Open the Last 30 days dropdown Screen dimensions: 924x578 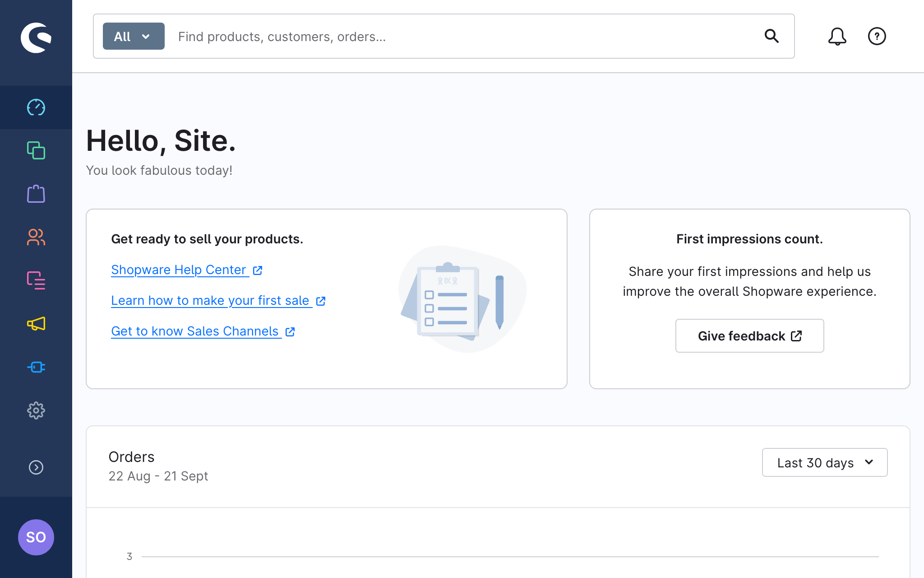click(x=824, y=462)
